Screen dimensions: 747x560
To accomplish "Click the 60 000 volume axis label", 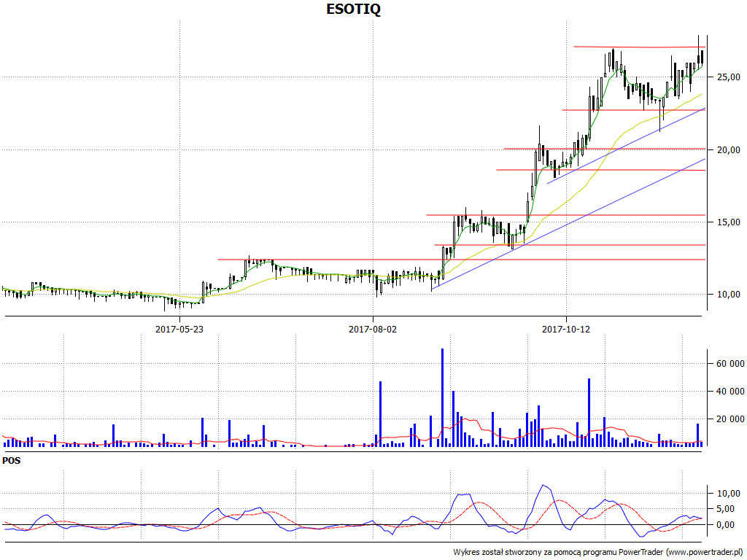I will [729, 364].
